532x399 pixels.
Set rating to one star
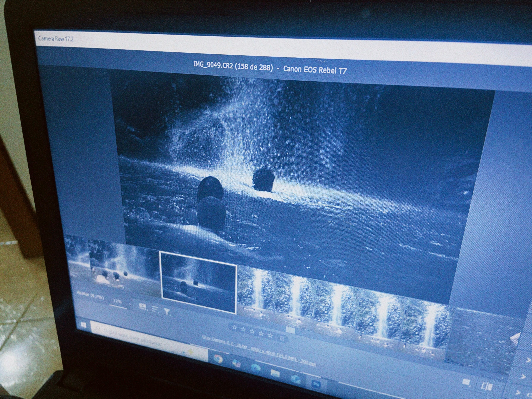point(235,328)
